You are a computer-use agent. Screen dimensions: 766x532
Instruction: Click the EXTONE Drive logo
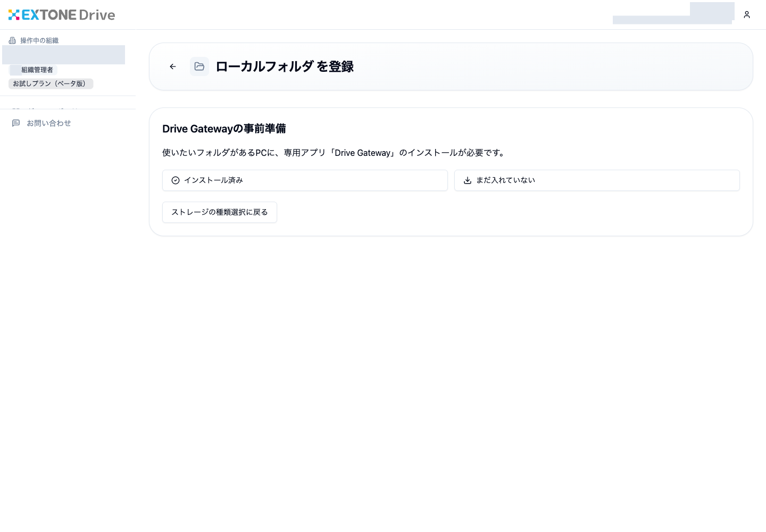pos(62,15)
